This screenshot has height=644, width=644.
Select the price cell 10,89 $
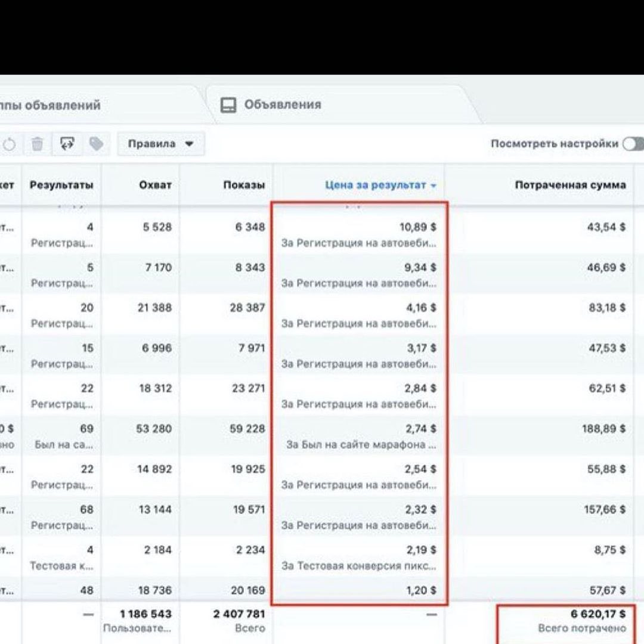click(x=417, y=227)
